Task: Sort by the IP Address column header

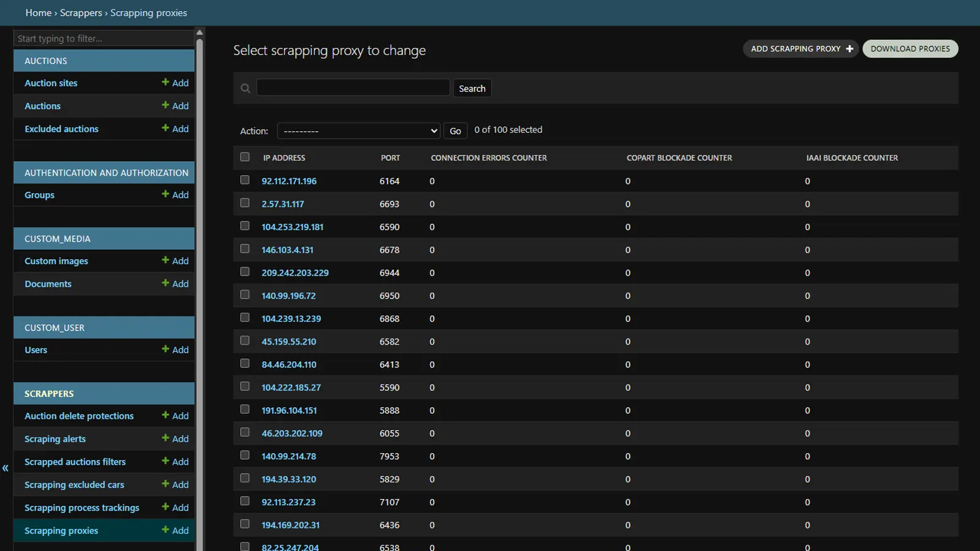Action: pyautogui.click(x=284, y=158)
